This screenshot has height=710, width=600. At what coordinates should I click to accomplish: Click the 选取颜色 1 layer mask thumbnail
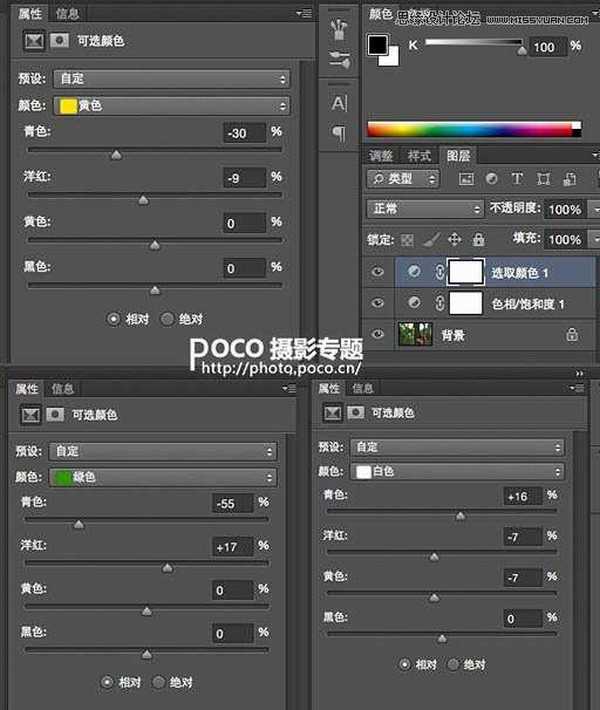pyautogui.click(x=466, y=272)
